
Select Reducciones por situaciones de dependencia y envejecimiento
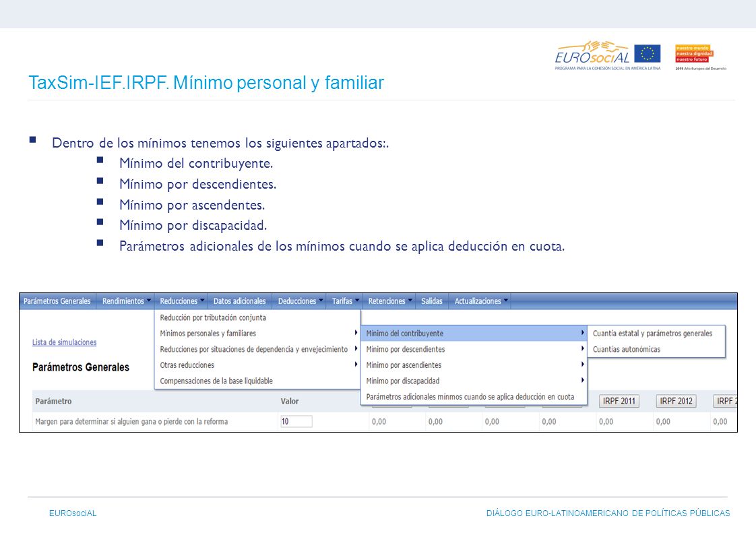point(257,350)
